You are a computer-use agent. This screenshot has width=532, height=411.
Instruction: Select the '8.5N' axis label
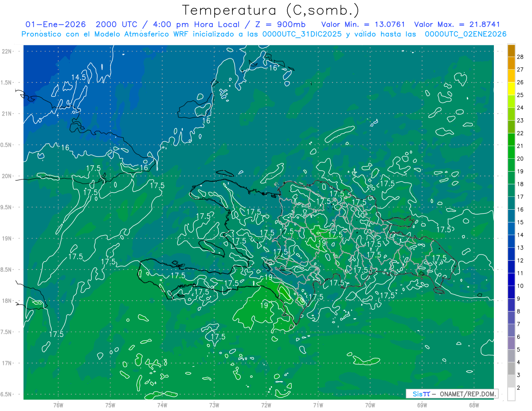tap(6, 270)
